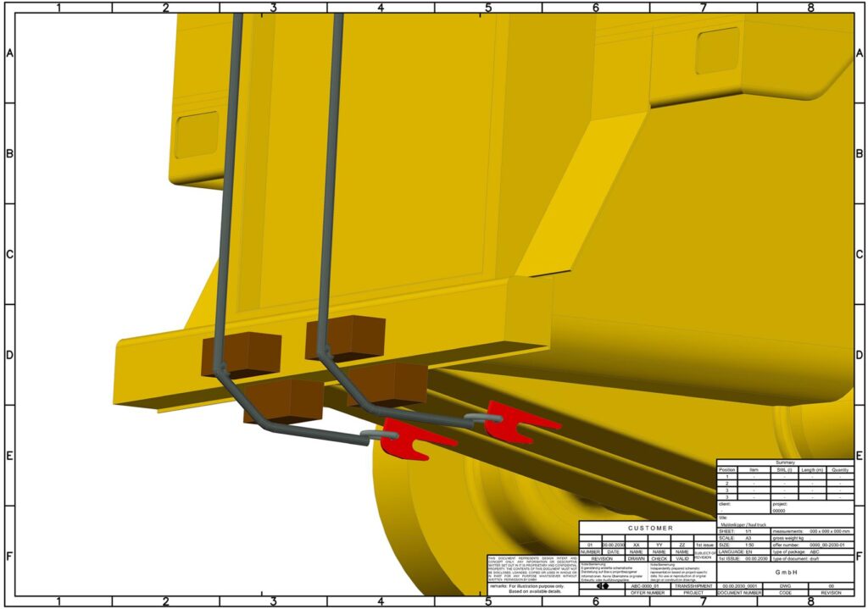Click the VALID label cell
The image size is (868, 609).
click(x=682, y=559)
